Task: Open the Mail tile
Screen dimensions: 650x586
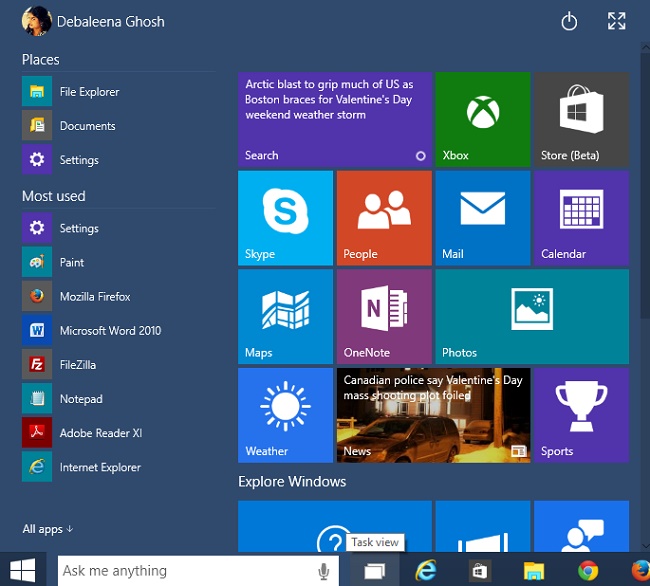Action: (483, 218)
